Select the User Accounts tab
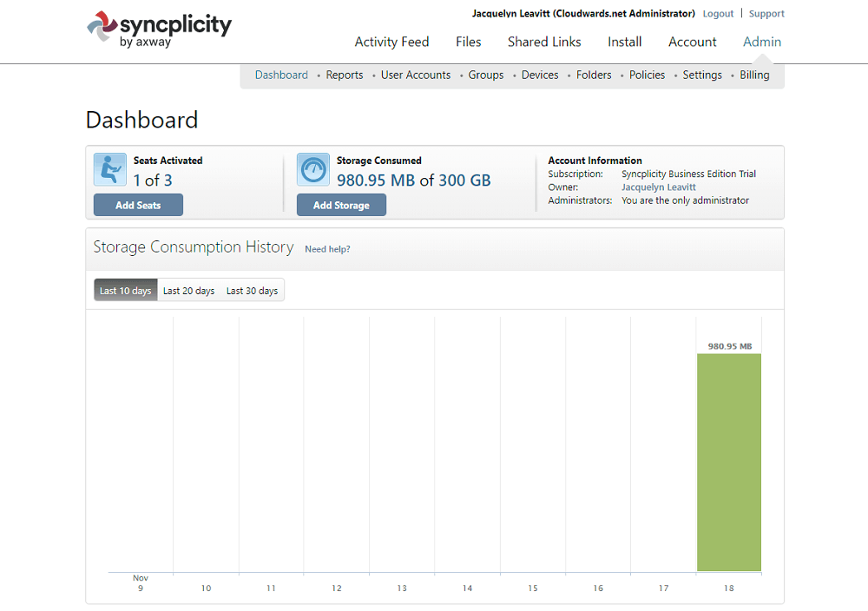The image size is (868, 611). [416, 75]
